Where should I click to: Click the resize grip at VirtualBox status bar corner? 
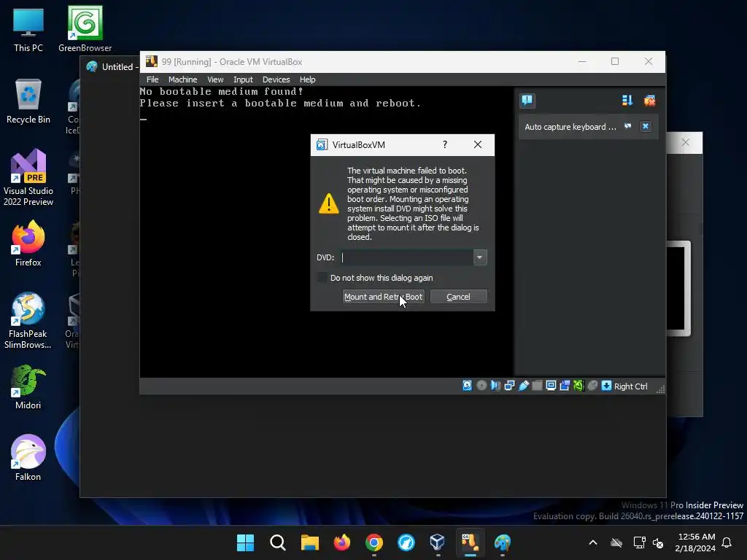(x=660, y=389)
